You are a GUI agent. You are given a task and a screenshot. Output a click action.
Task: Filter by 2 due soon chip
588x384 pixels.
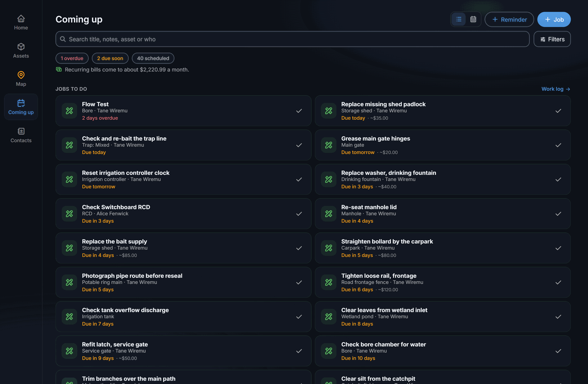[110, 58]
